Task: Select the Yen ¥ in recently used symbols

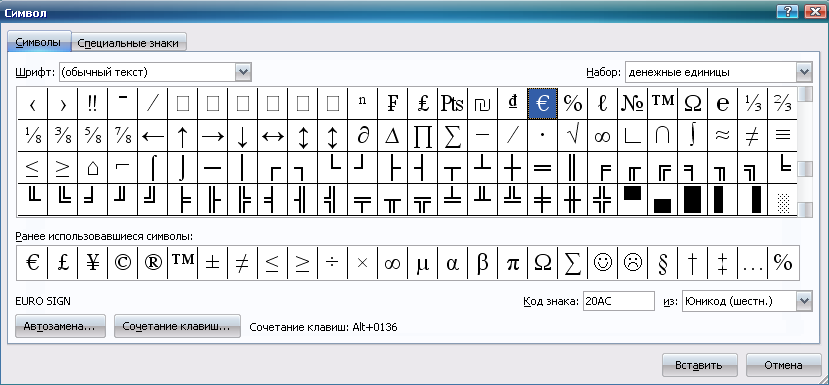Action: (x=92, y=263)
